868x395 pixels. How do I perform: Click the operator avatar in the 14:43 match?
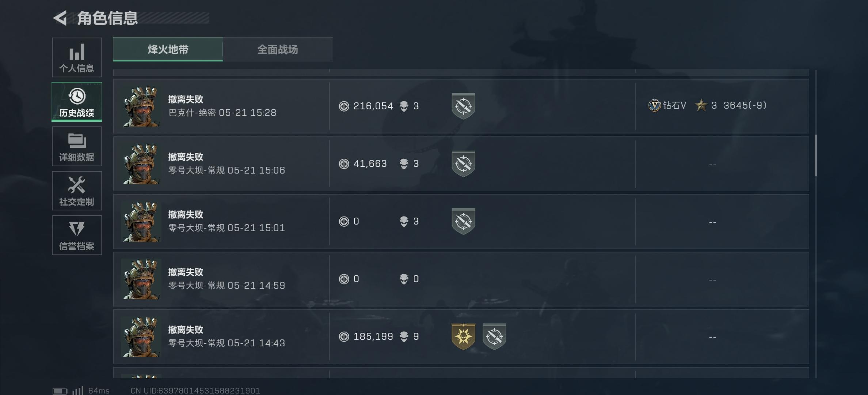click(141, 337)
